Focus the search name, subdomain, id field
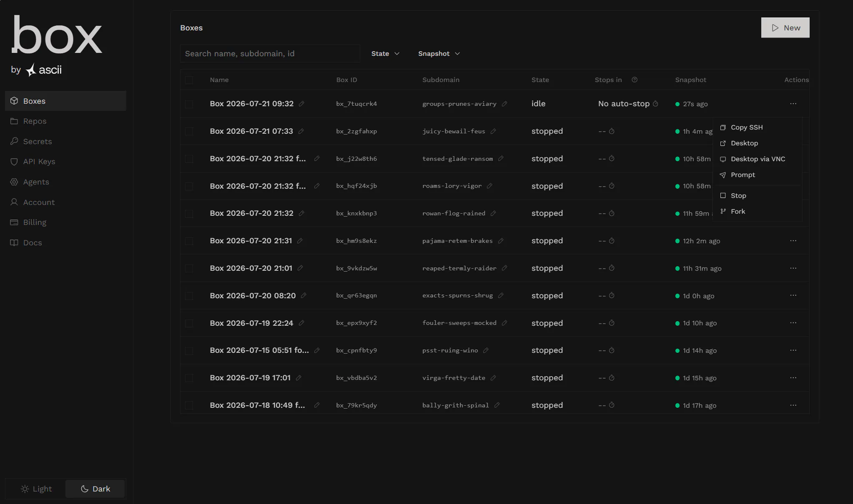Viewport: 853px width, 504px height. 270,54
